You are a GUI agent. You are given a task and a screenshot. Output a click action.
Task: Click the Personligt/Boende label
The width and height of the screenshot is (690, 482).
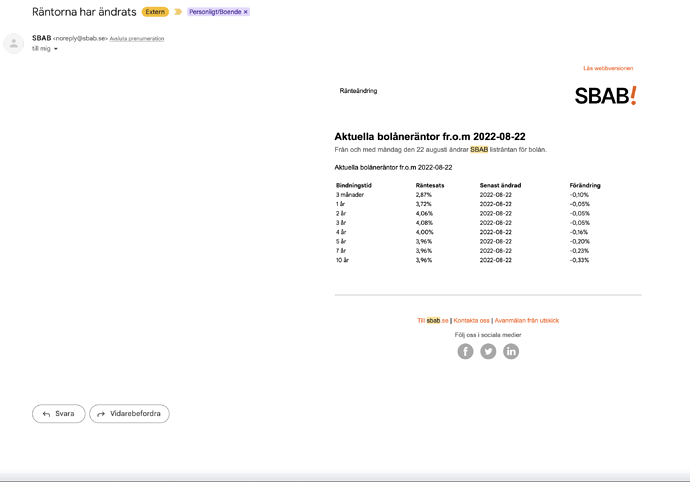pos(215,12)
